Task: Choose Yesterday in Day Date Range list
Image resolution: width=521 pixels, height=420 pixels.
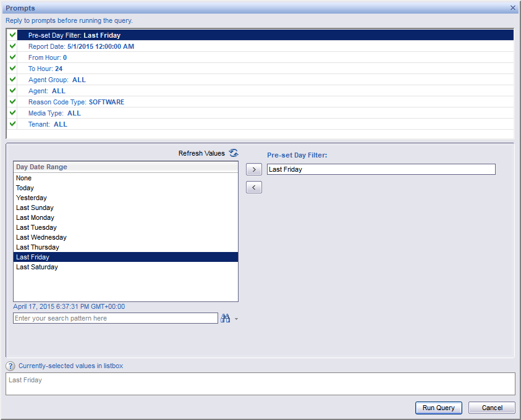Action: click(32, 198)
